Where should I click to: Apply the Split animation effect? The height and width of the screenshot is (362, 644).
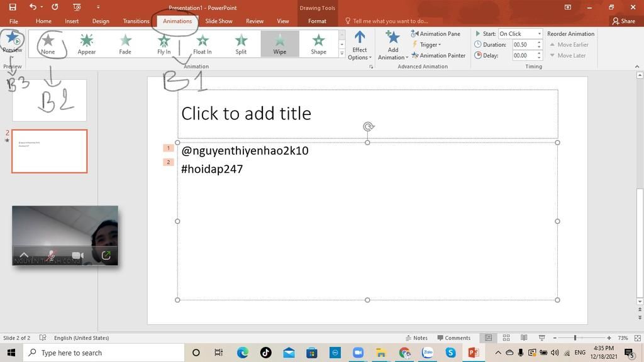(x=241, y=44)
